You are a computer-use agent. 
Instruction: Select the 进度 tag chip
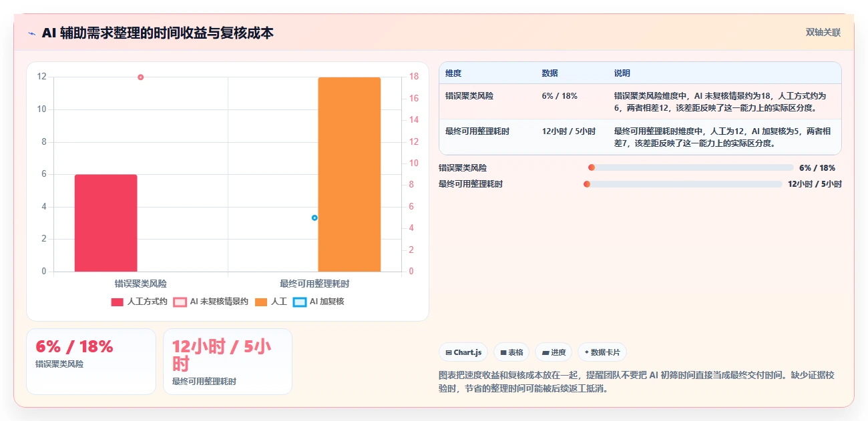coord(554,352)
